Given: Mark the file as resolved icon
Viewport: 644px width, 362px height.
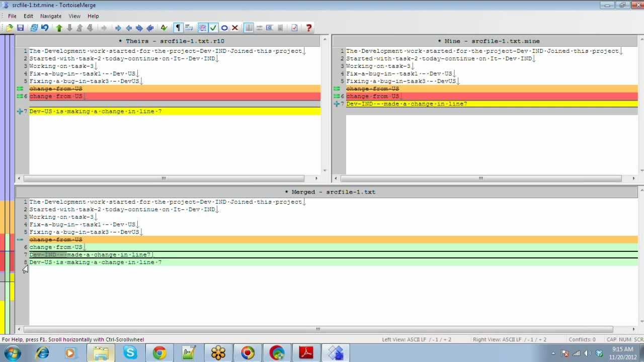Looking at the screenshot, I should pyautogui.click(x=164, y=28).
